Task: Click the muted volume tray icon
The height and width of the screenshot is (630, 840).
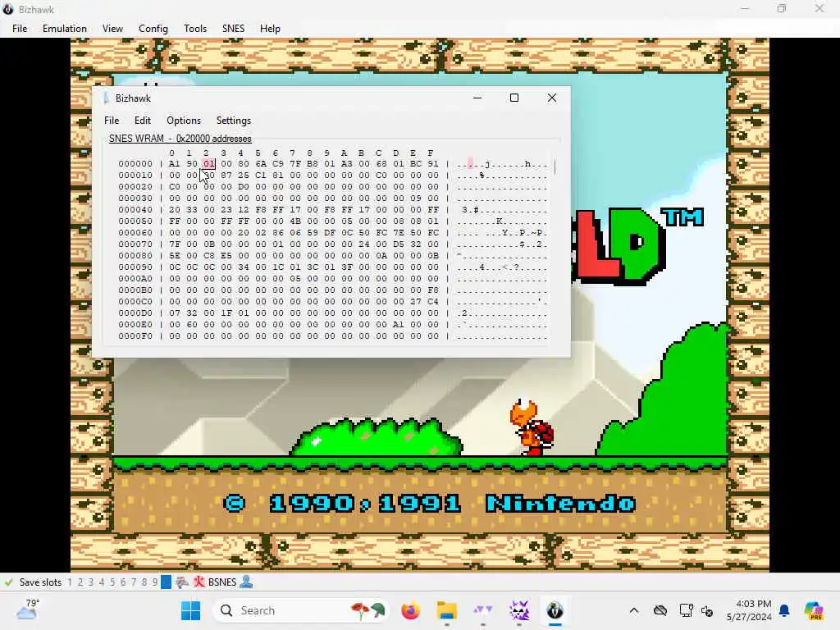Action: click(x=707, y=611)
